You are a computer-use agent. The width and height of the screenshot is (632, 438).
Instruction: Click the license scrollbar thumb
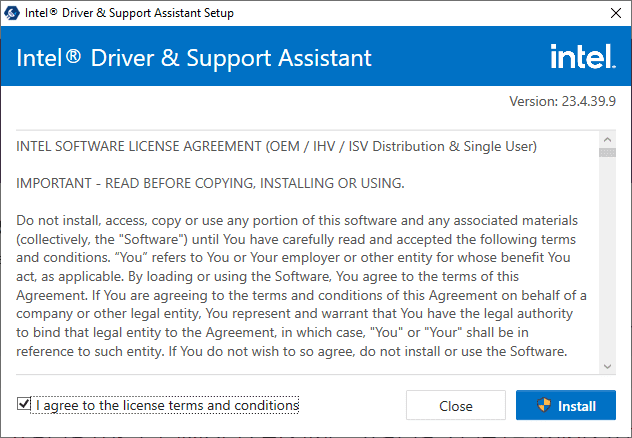coord(607,153)
